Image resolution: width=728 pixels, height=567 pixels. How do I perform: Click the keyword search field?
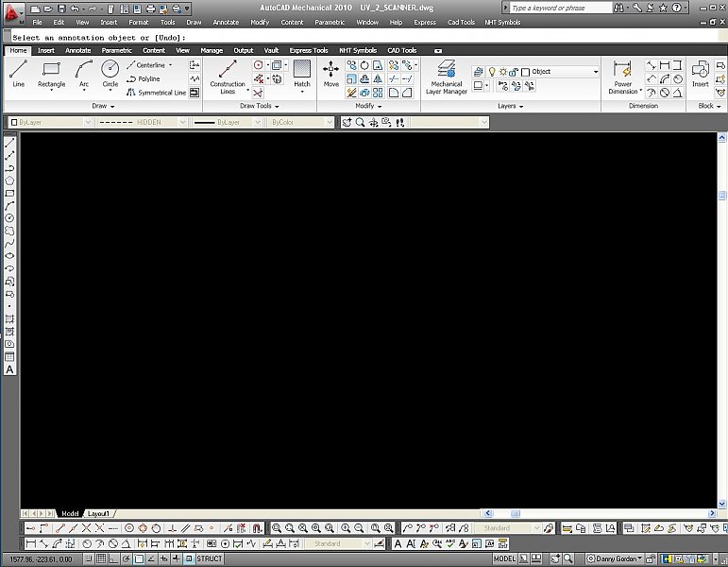point(561,8)
